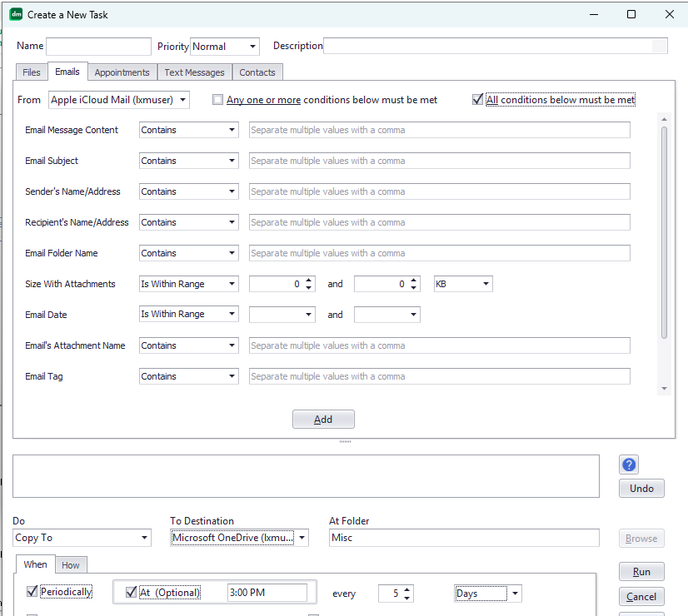Open the KB units dropdown
The height and width of the screenshot is (616, 688).
point(485,284)
